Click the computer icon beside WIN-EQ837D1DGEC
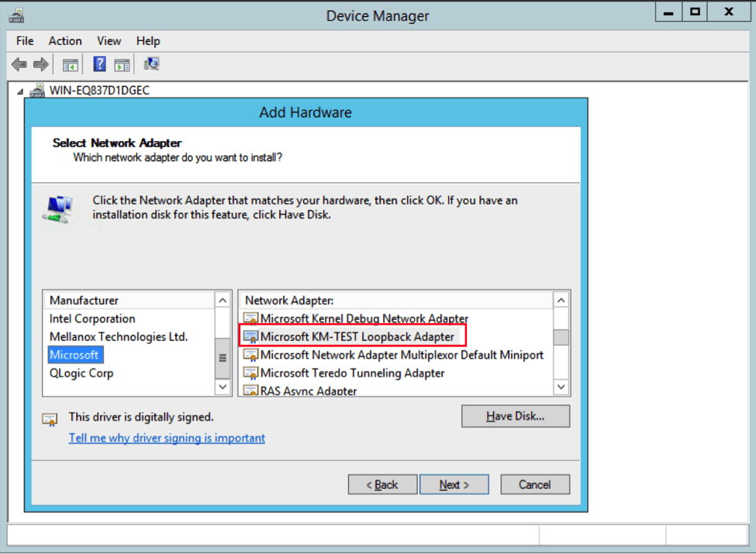 point(37,90)
